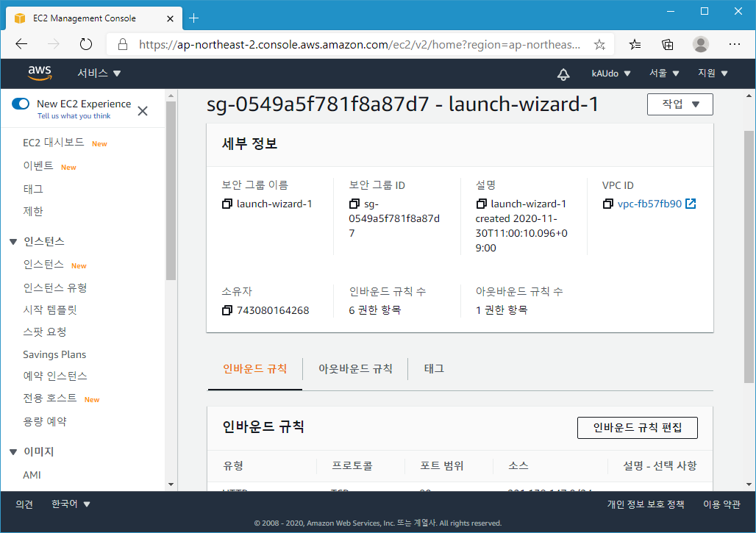756x533 pixels.
Task: Open 이용 약관 link
Action: (x=721, y=504)
